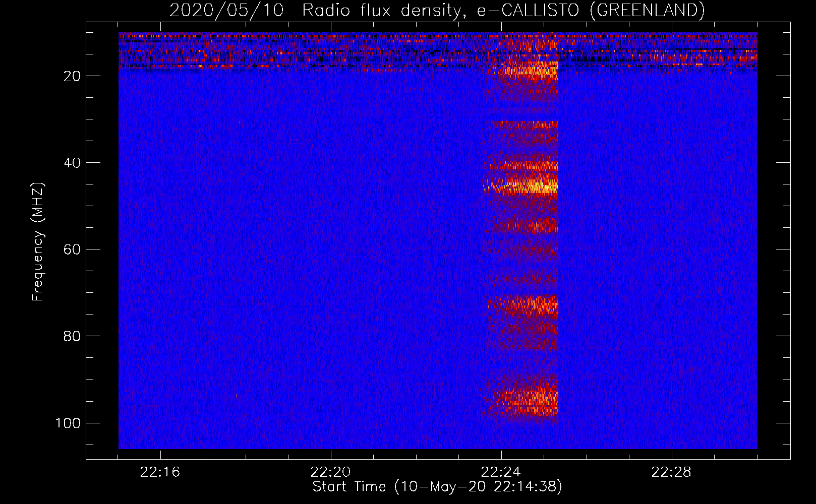Click the '20' frequency tick label

pos(72,76)
